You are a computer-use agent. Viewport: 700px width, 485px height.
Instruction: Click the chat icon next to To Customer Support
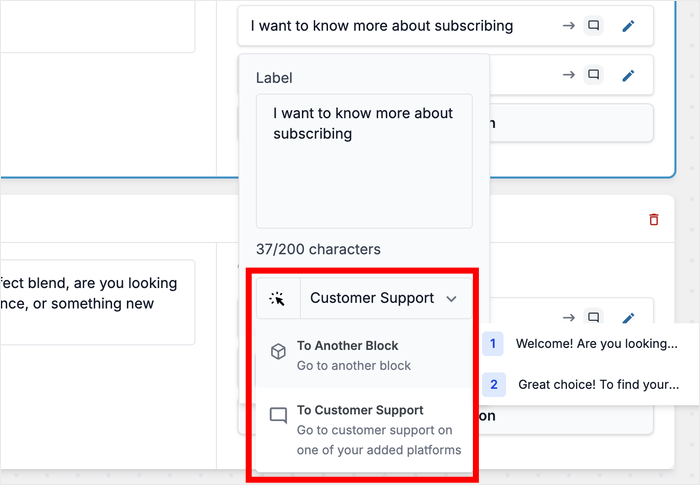tap(279, 415)
